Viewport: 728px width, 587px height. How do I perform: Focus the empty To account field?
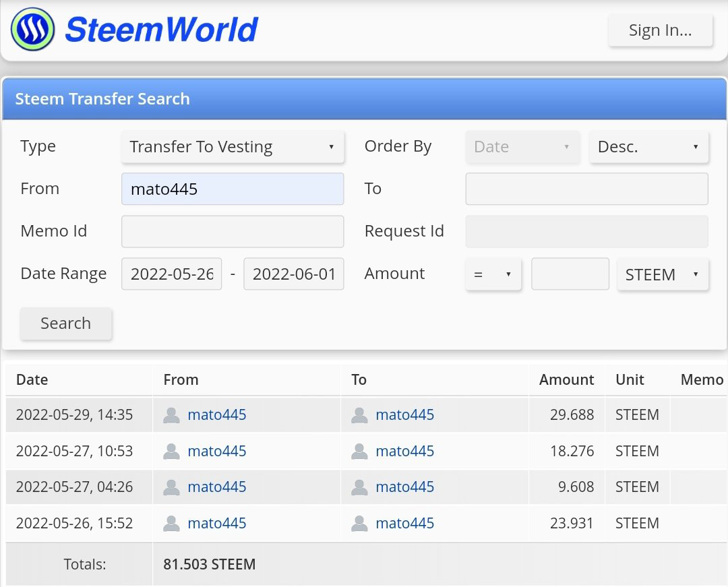click(x=587, y=189)
